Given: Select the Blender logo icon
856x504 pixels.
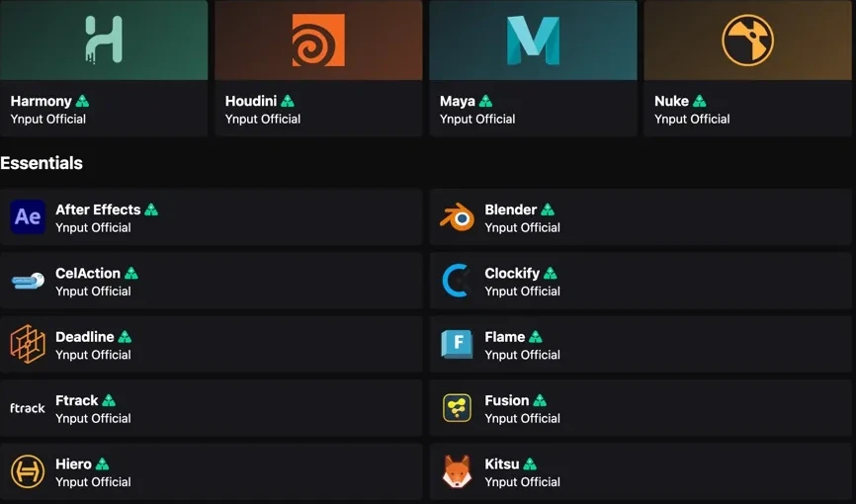Looking at the screenshot, I should coord(457,217).
